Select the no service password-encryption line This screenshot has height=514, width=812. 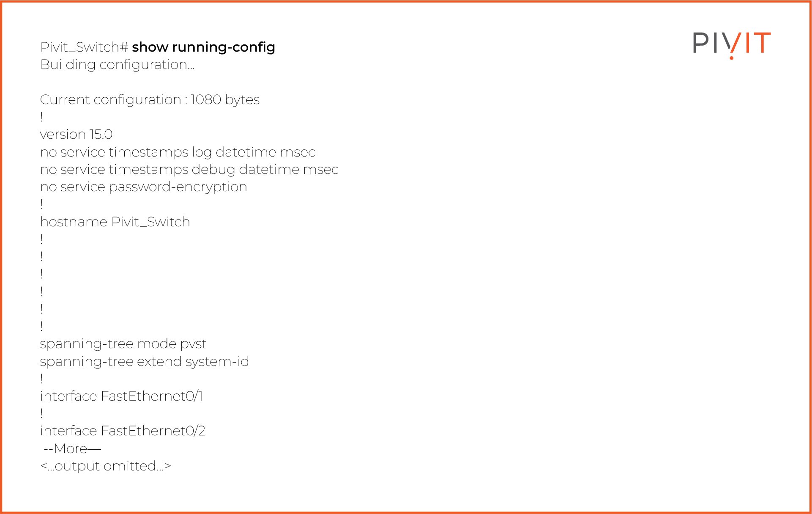[143, 187]
